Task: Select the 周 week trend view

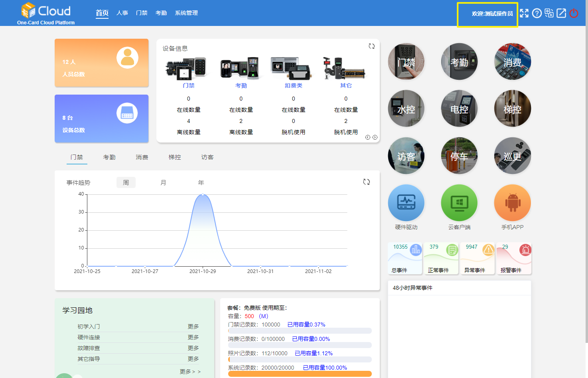Action: pyautogui.click(x=126, y=182)
